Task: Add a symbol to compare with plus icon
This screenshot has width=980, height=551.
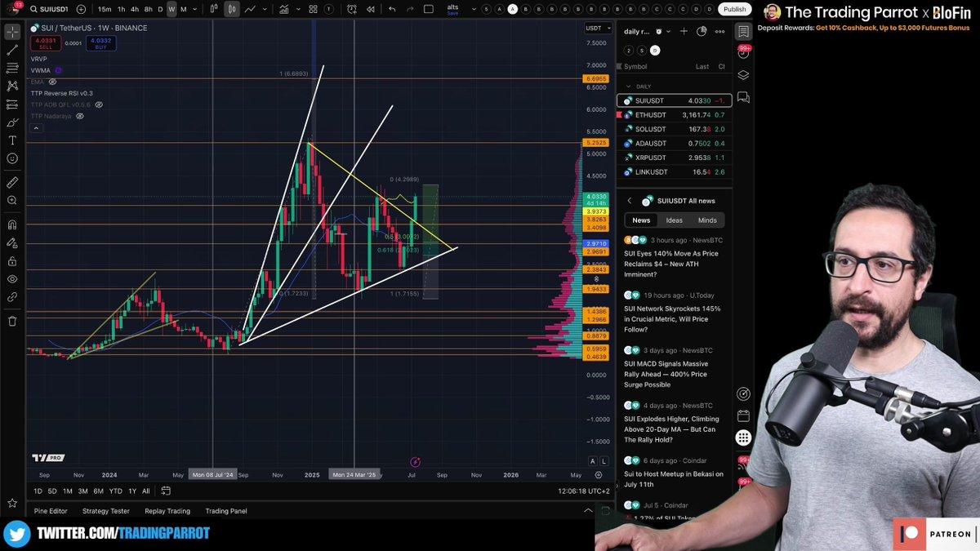Action: 81,9
